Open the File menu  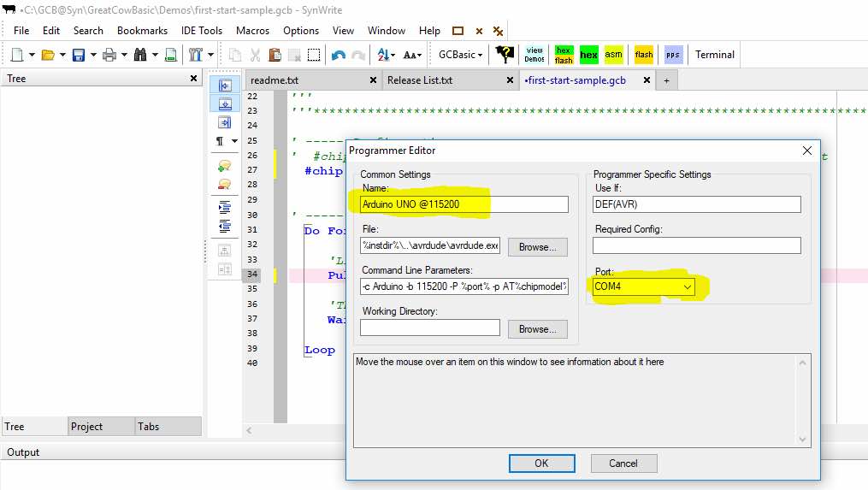coord(21,31)
